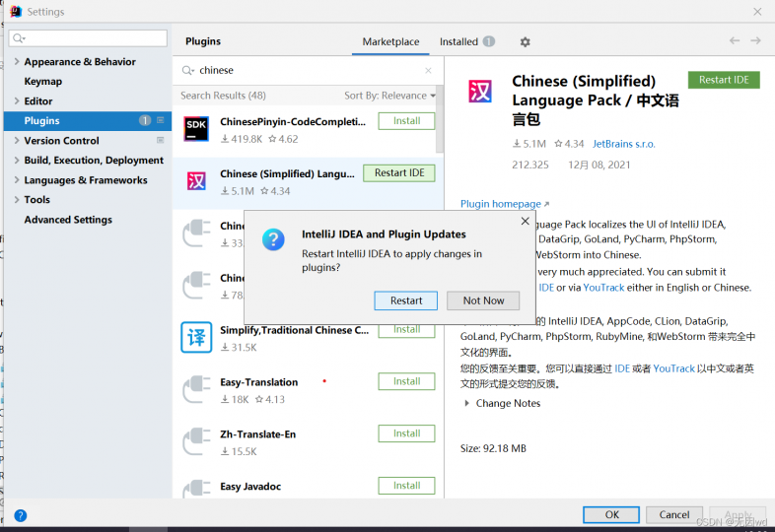Switch to the Installed plugins tab

(466, 42)
